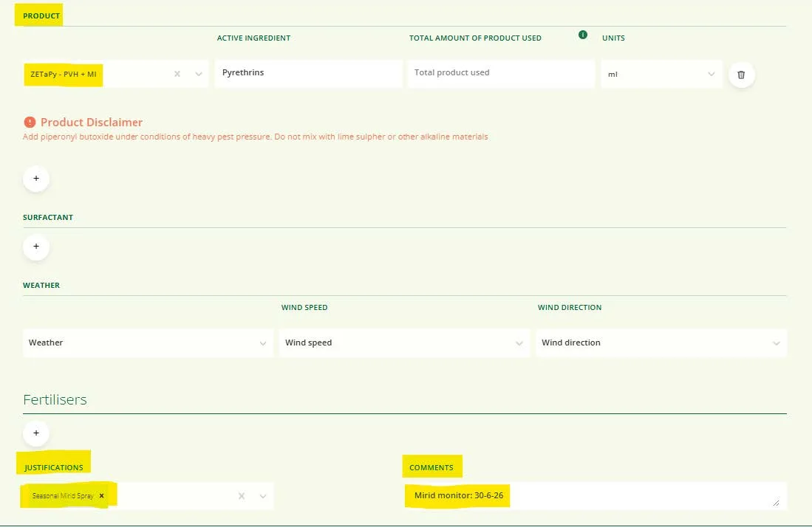Screen dimensions: 812x530
Task: Click the comments field resize handle
Action: (776, 503)
